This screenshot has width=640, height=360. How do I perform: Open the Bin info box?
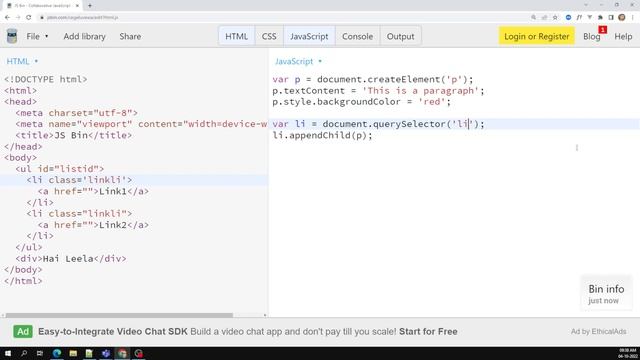point(606,293)
